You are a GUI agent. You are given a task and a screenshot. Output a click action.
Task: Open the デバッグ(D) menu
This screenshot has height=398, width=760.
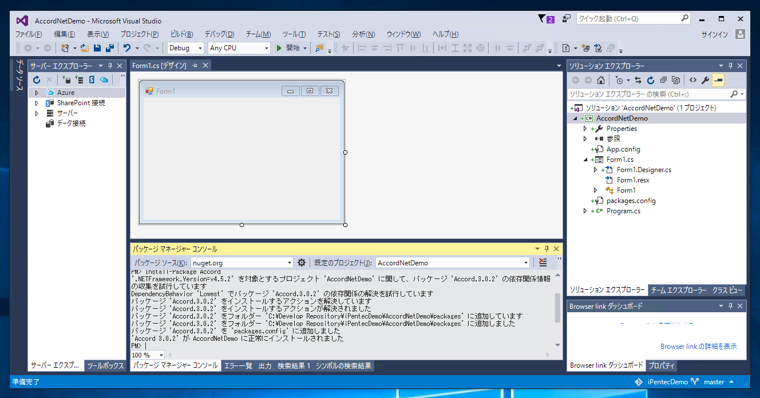coord(219,34)
